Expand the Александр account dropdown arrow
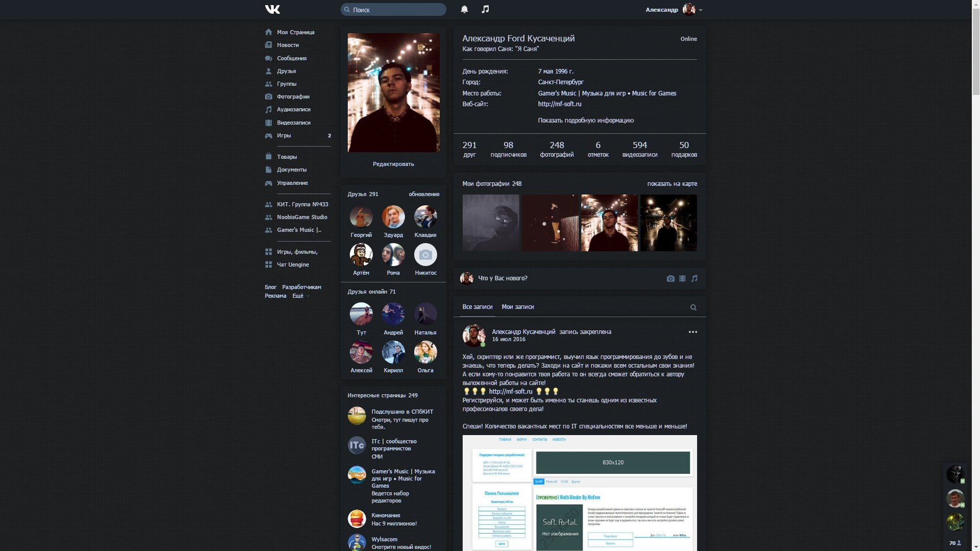The width and height of the screenshot is (980, 551). coord(701,10)
